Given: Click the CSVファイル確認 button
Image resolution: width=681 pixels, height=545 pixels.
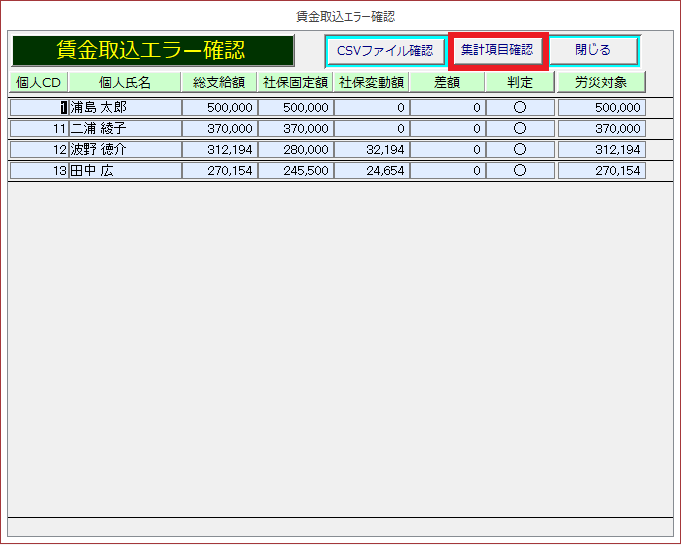Looking at the screenshot, I should (x=386, y=51).
